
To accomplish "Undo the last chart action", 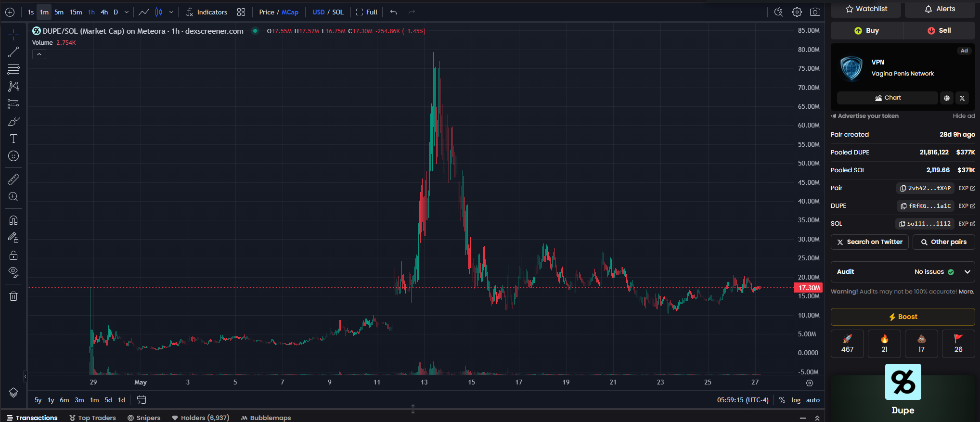I will [393, 12].
